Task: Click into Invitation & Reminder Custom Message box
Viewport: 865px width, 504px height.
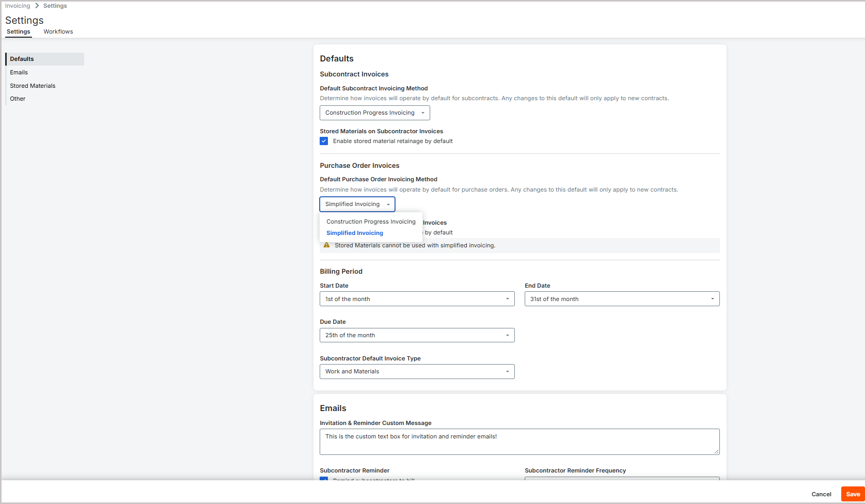Action: (520, 442)
